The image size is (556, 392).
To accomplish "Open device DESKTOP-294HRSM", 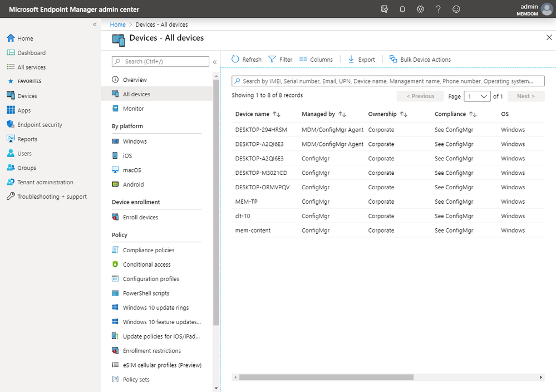I will coord(261,130).
